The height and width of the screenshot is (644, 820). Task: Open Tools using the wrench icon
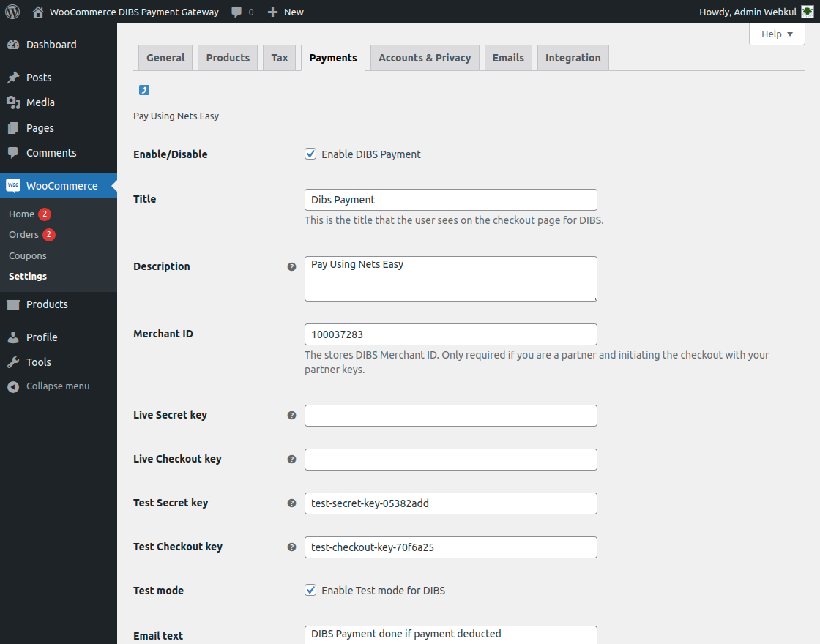click(15, 362)
